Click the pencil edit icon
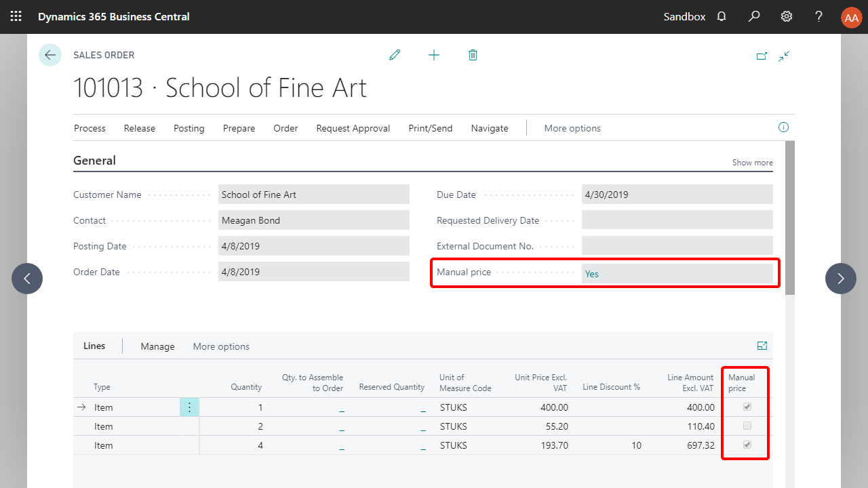Viewport: 868px width, 488px height. click(x=395, y=55)
